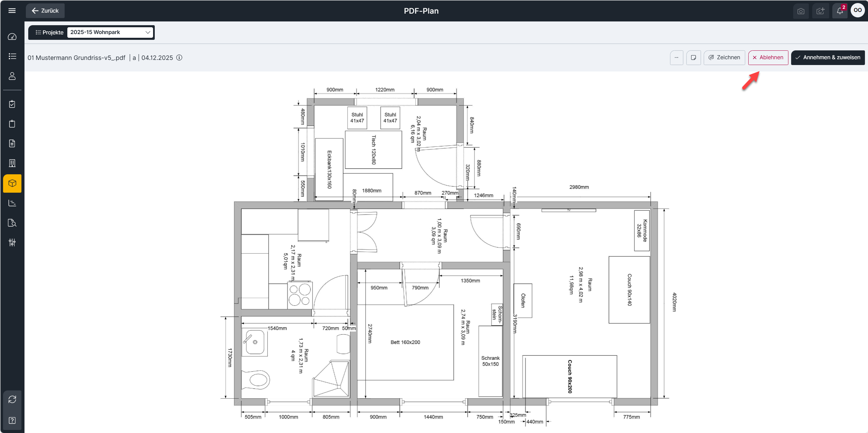Click Annehmen & zuweisen button
Screen dimensions: 868x433
(828, 58)
